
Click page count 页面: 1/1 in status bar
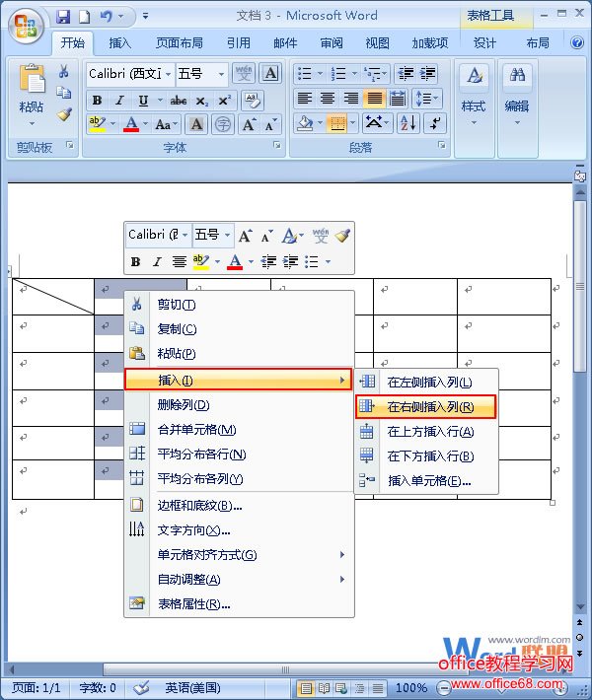pyautogui.click(x=37, y=687)
